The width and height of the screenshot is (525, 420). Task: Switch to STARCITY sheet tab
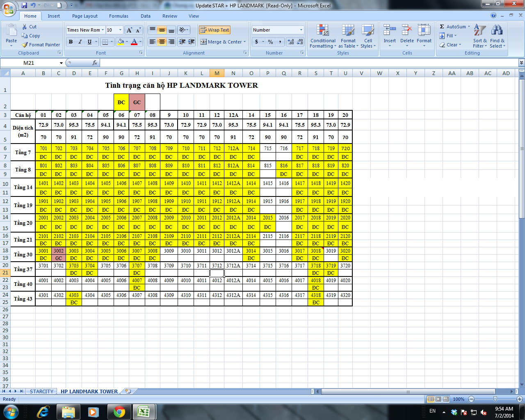tap(41, 391)
